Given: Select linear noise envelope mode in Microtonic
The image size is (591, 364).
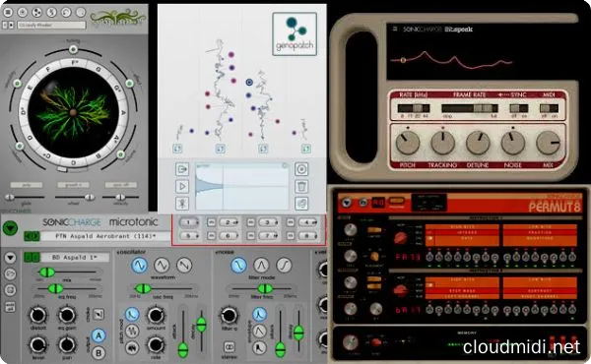Looking at the screenshot, I should click(259, 331).
